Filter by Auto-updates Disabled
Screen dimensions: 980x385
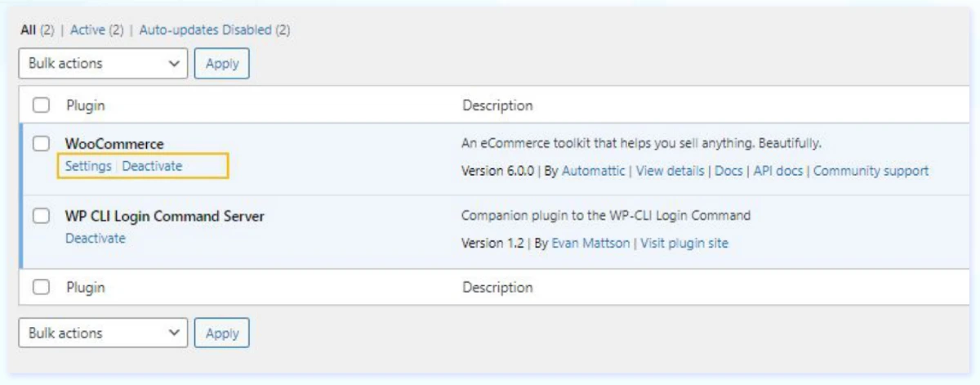(205, 30)
